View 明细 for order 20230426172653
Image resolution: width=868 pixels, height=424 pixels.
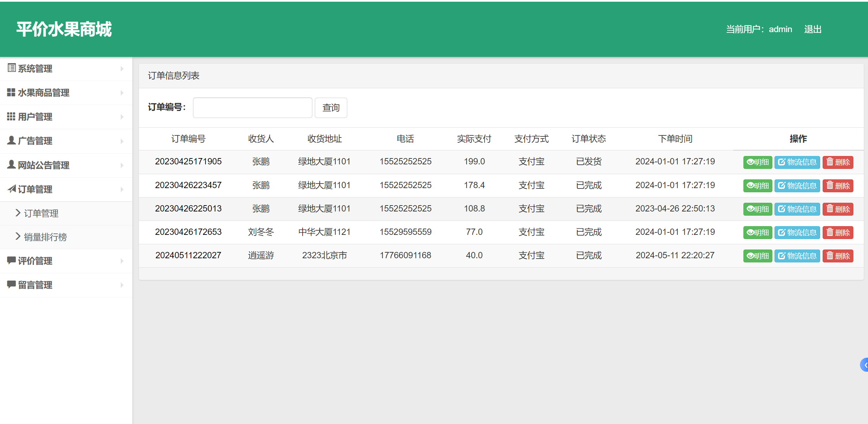757,233
